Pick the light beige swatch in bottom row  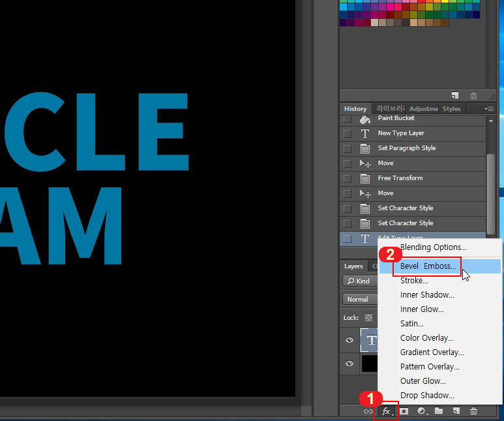(374, 23)
